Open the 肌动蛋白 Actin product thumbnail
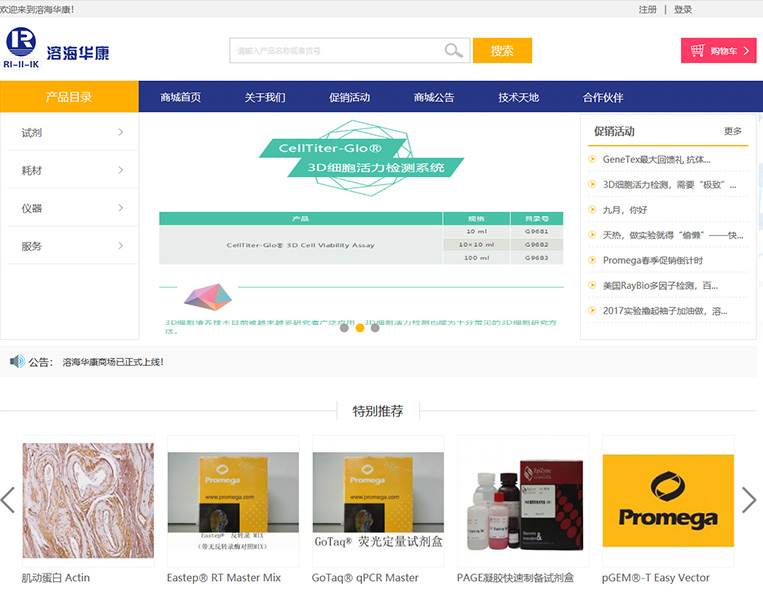The height and width of the screenshot is (606, 763). click(88, 500)
